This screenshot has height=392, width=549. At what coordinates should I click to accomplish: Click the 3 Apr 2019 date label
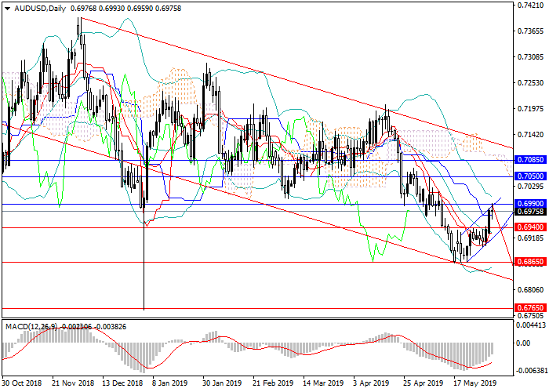[371, 385]
